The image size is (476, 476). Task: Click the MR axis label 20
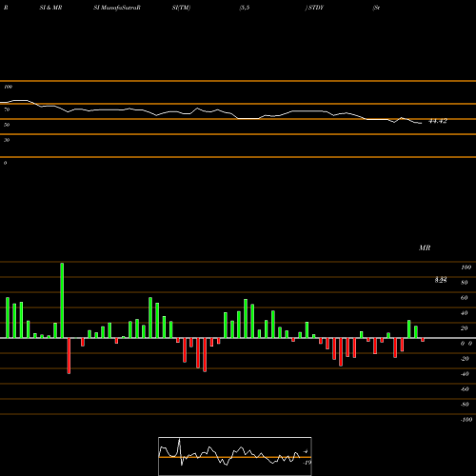click(465, 328)
